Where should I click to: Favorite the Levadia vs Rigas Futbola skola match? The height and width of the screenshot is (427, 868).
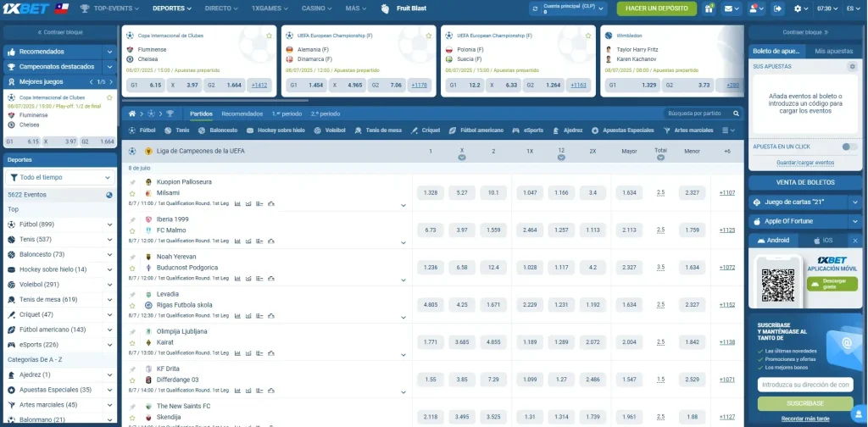coord(132,306)
